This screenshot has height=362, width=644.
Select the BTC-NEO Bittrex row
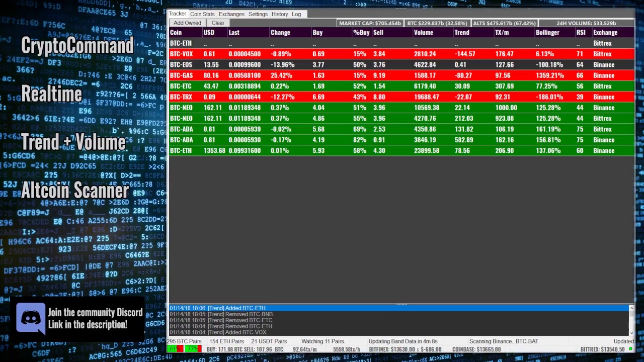401,119
